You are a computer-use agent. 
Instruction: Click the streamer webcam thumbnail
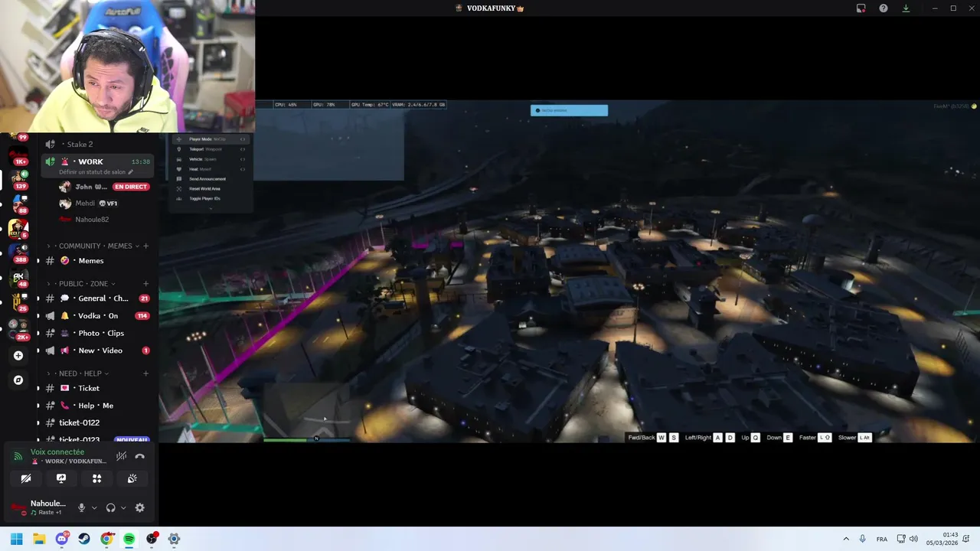click(127, 67)
